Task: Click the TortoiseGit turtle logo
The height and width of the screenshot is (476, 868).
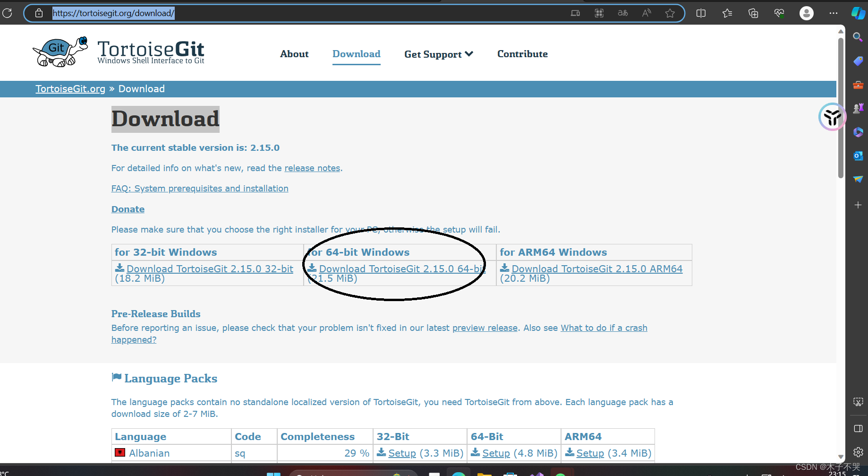Action: (60, 52)
